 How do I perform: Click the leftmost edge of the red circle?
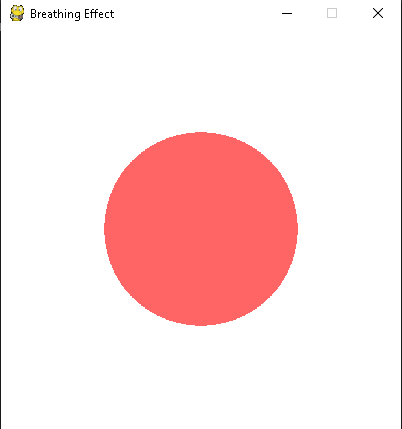tap(105, 229)
